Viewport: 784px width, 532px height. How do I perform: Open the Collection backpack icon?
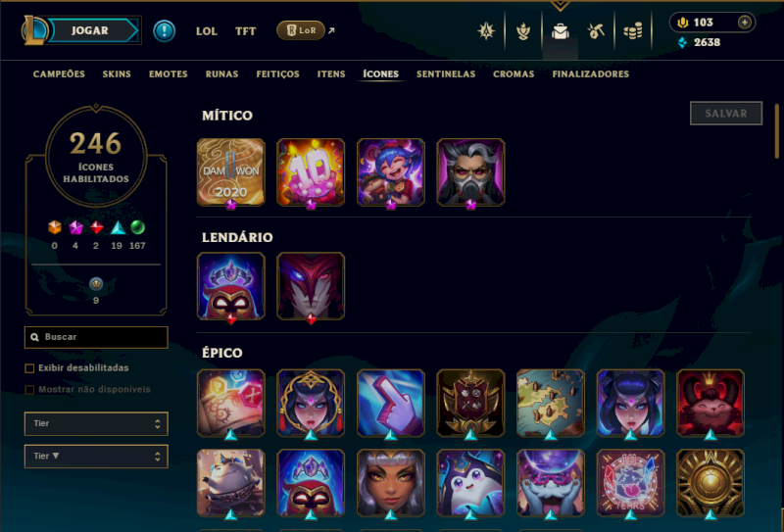click(x=560, y=31)
